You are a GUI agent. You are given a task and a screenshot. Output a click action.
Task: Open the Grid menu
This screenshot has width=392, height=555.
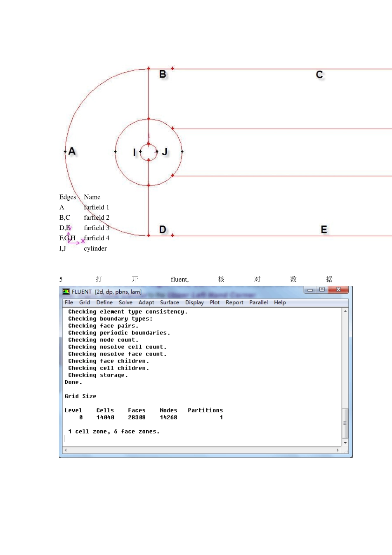(85, 302)
